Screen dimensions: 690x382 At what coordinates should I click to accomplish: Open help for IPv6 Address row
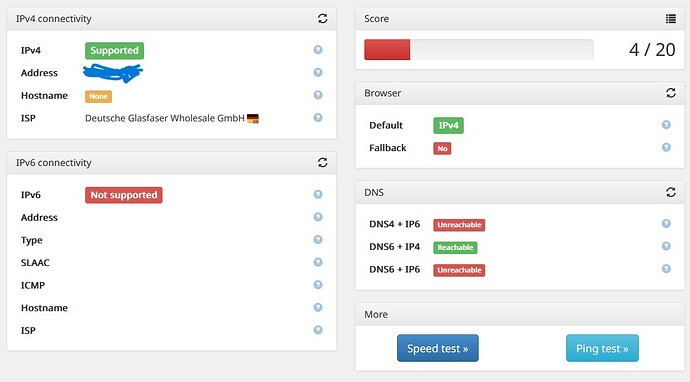click(318, 217)
